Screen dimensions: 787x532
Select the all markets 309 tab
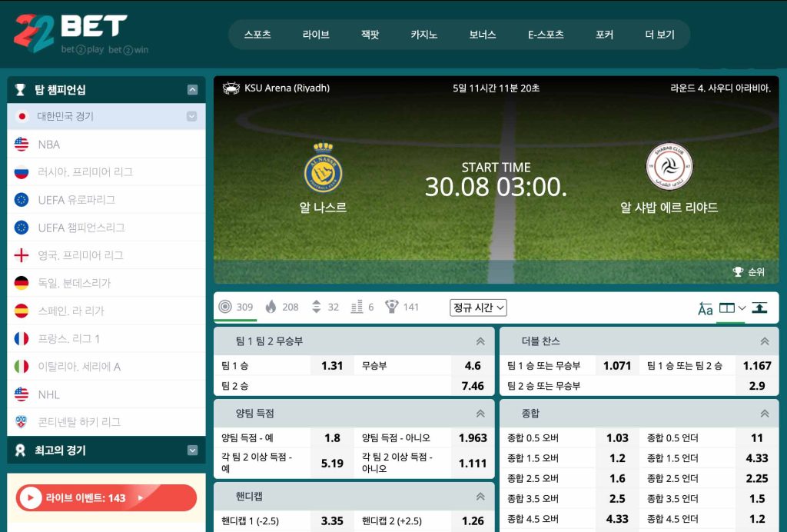pos(236,307)
